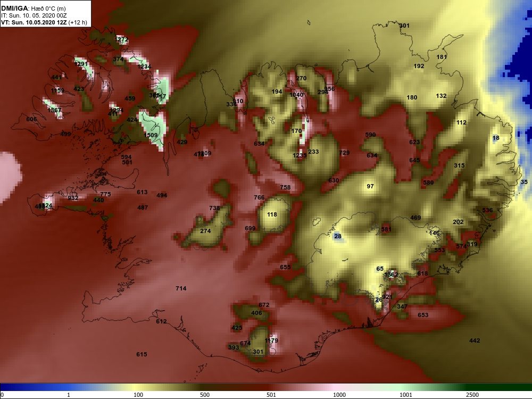Click the map value '374'
This screenshot has height=399, width=532.
tap(118, 59)
